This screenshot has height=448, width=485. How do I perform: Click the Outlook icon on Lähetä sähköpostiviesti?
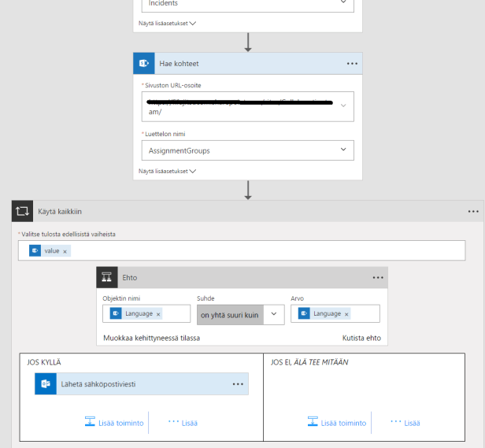tap(46, 384)
